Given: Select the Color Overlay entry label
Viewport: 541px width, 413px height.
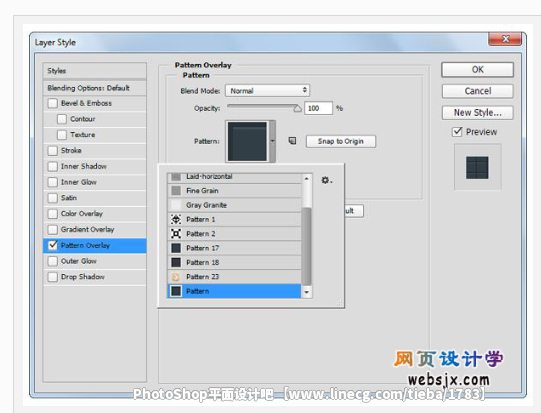Looking at the screenshot, I should 82,214.
